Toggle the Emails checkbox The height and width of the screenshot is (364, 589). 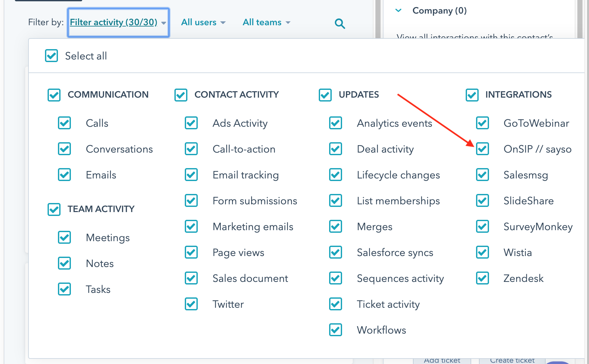64,175
